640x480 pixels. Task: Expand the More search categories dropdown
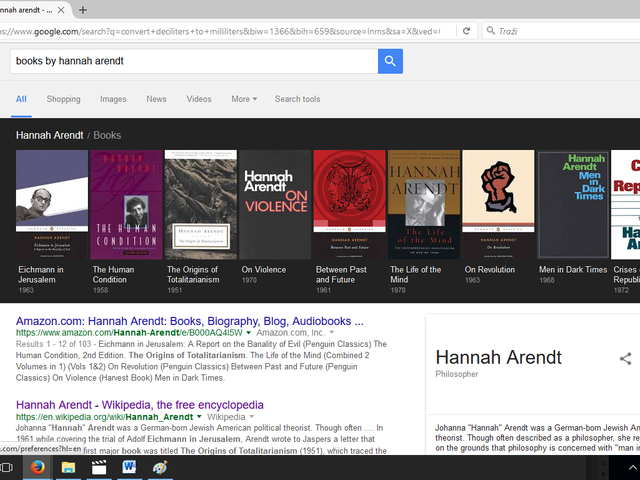(x=244, y=99)
